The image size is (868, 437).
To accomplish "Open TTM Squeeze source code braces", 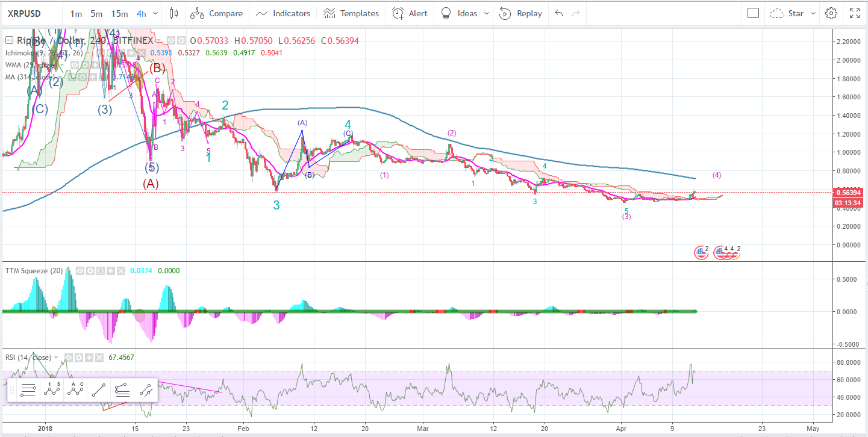I will [101, 271].
